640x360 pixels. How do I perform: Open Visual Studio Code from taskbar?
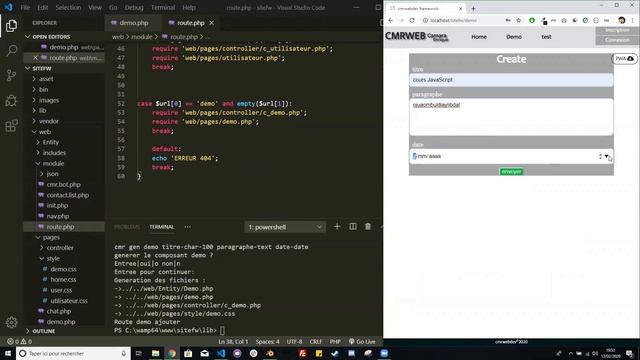coord(221,353)
